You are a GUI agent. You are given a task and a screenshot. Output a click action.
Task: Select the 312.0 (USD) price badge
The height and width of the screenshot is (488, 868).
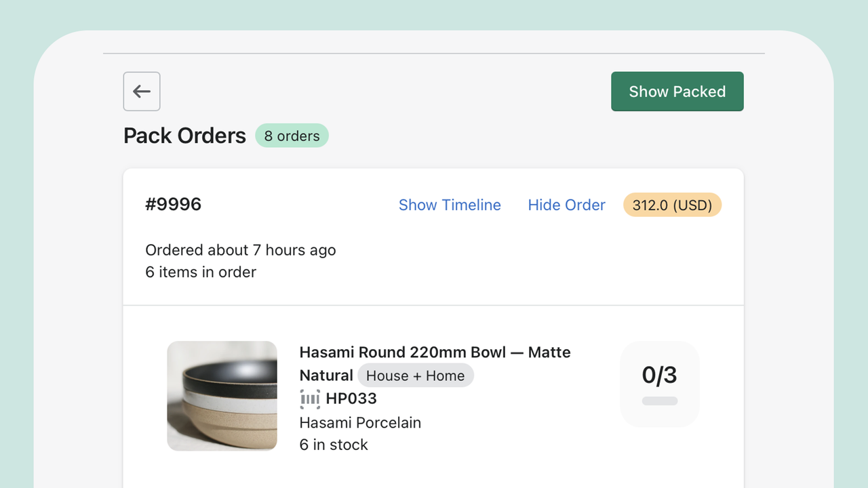(x=672, y=205)
